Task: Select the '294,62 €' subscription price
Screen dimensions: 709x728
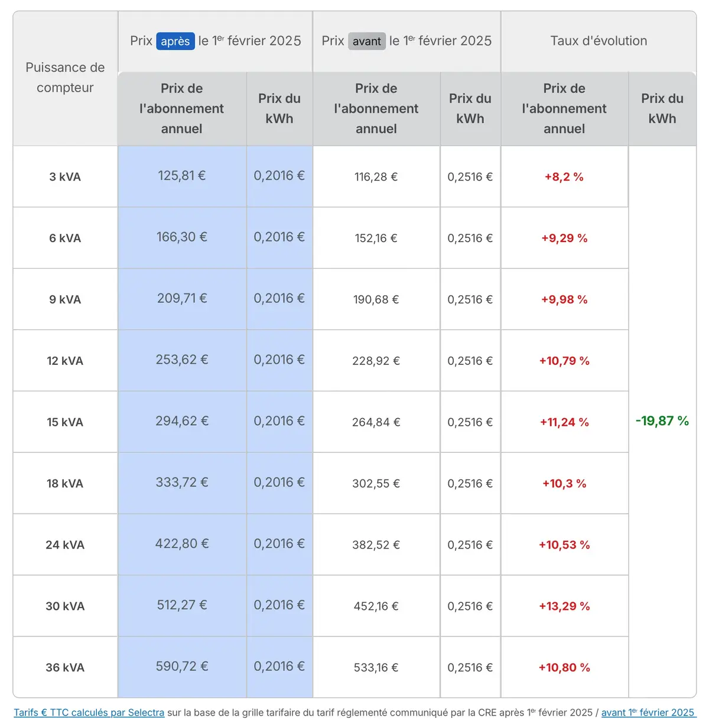Action: (182, 421)
